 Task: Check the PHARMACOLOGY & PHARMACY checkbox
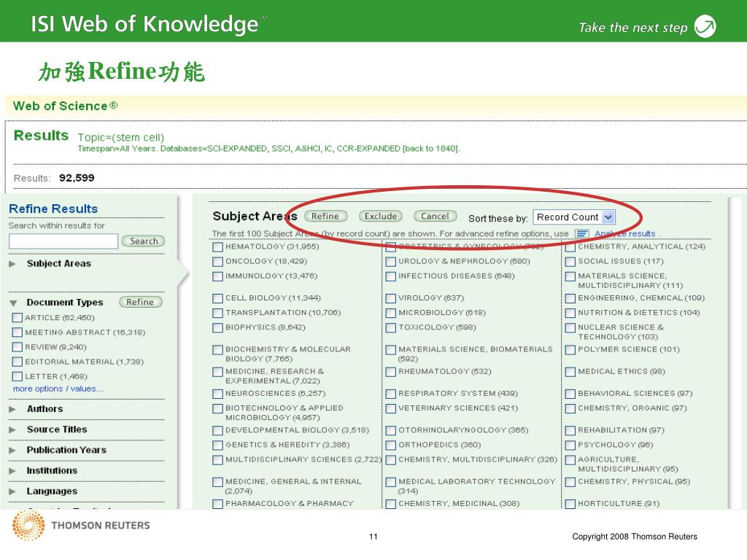(217, 504)
